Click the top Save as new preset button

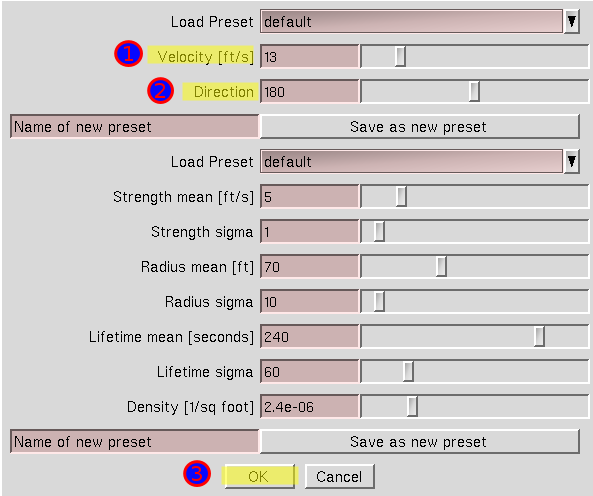click(x=419, y=127)
